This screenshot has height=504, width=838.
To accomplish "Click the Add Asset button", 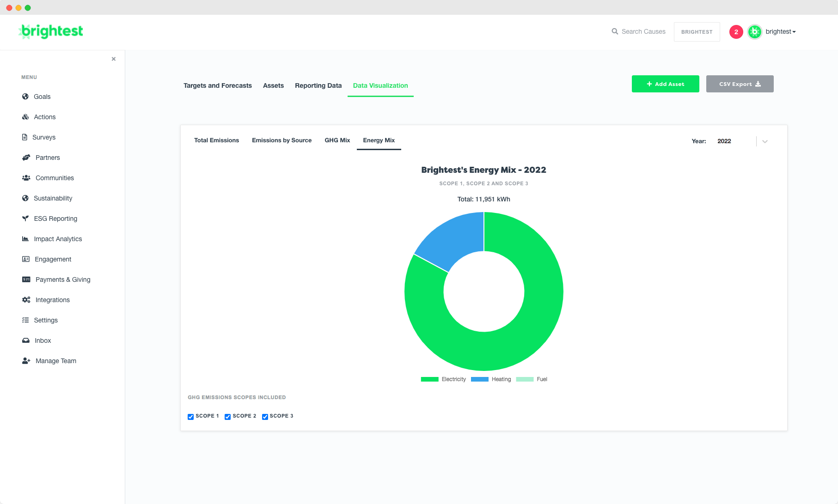I will 665,84.
